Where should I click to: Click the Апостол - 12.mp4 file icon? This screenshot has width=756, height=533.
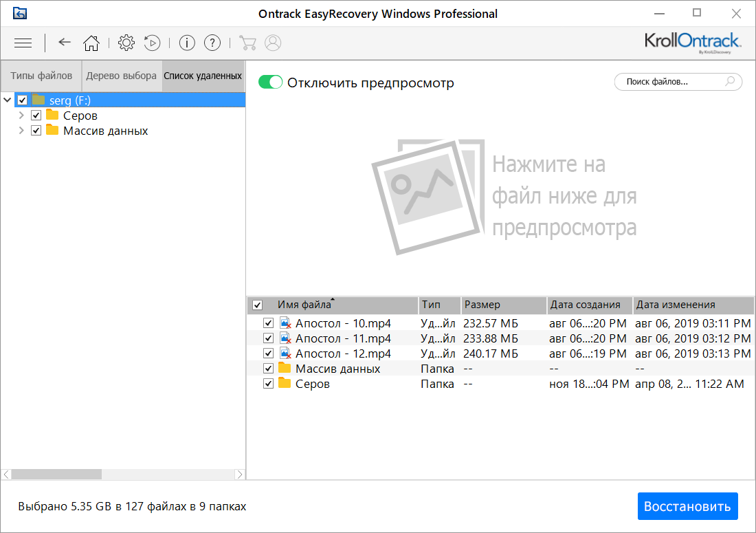pos(285,353)
